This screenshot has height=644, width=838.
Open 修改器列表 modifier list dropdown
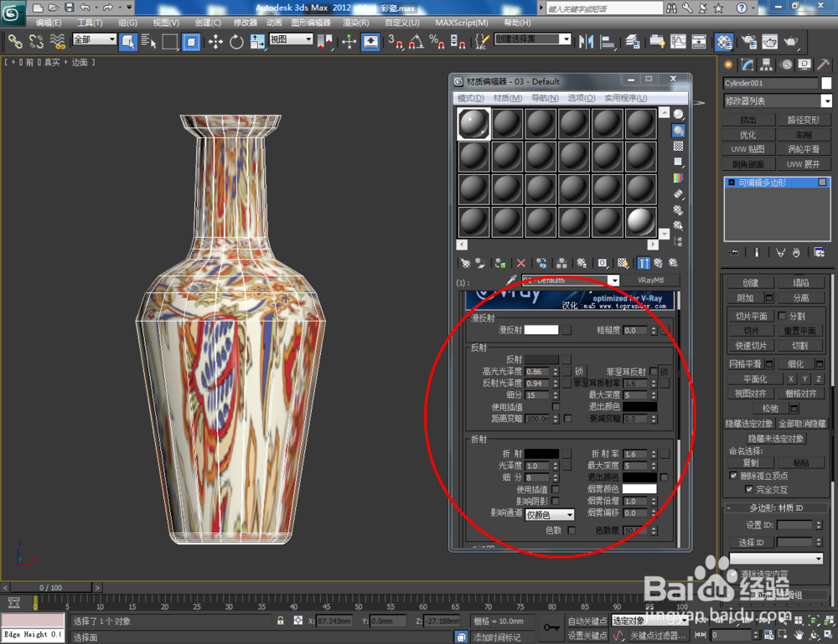778,101
